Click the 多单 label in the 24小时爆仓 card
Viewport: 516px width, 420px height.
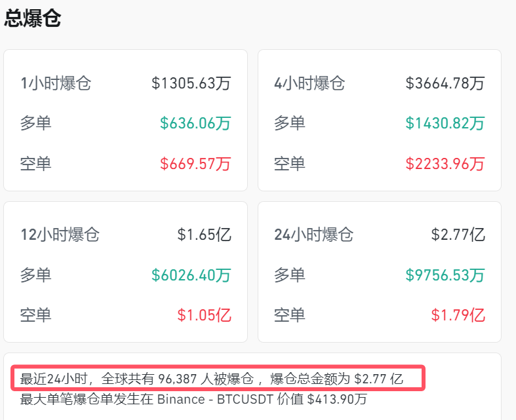point(290,275)
